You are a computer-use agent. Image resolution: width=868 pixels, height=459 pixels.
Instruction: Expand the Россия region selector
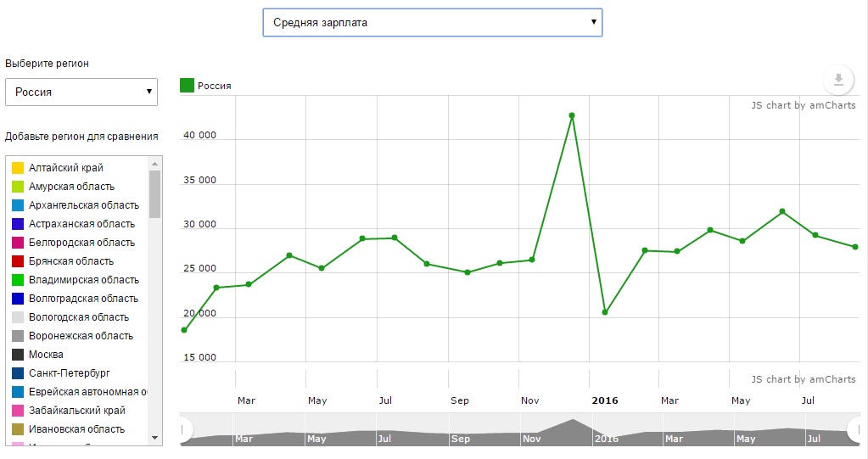[x=81, y=92]
